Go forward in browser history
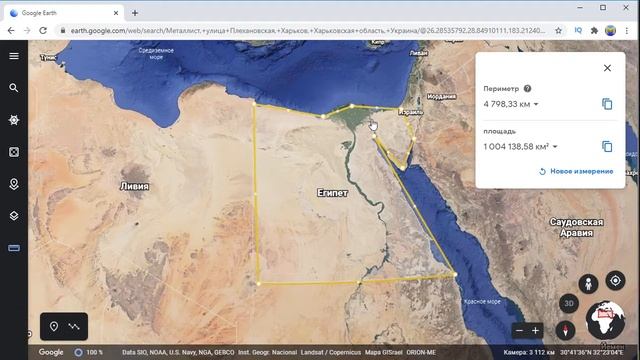640x360 pixels. click(x=27, y=31)
